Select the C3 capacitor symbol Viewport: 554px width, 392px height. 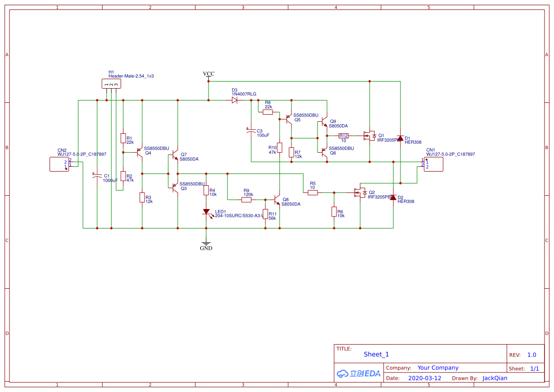pos(251,130)
